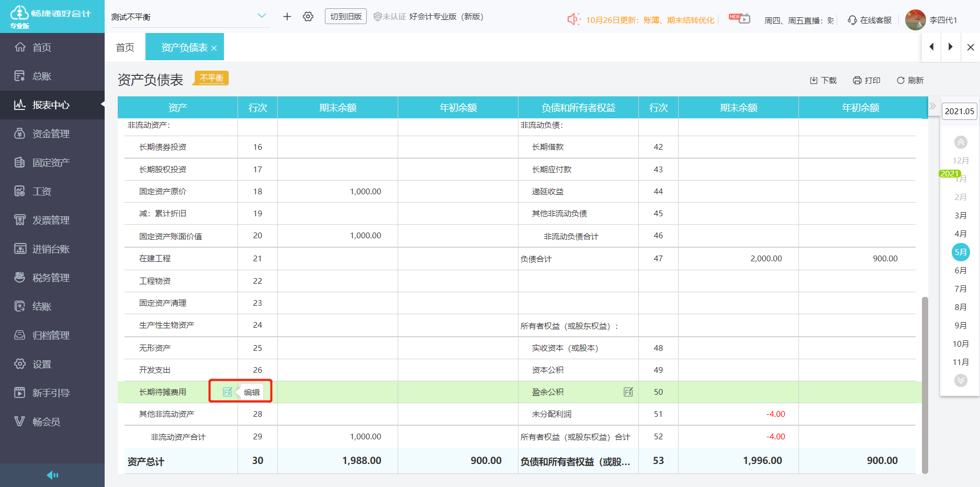Click the user avatar picture

click(x=915, y=20)
